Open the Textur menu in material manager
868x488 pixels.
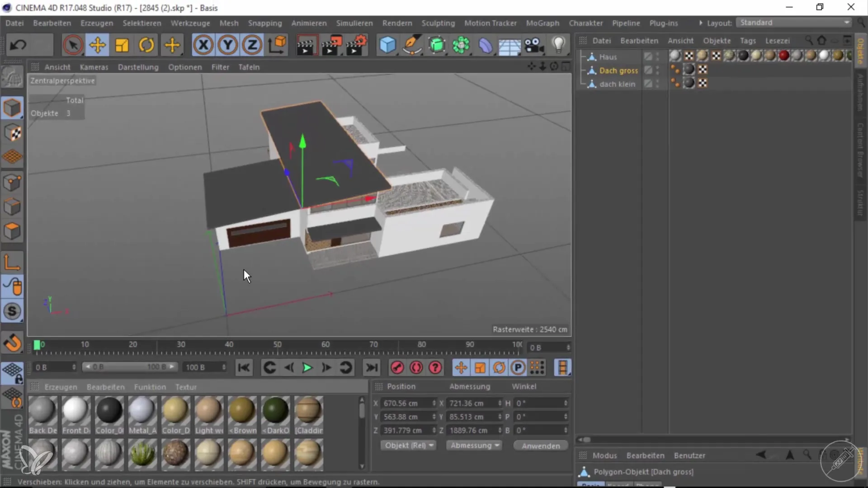(x=186, y=387)
